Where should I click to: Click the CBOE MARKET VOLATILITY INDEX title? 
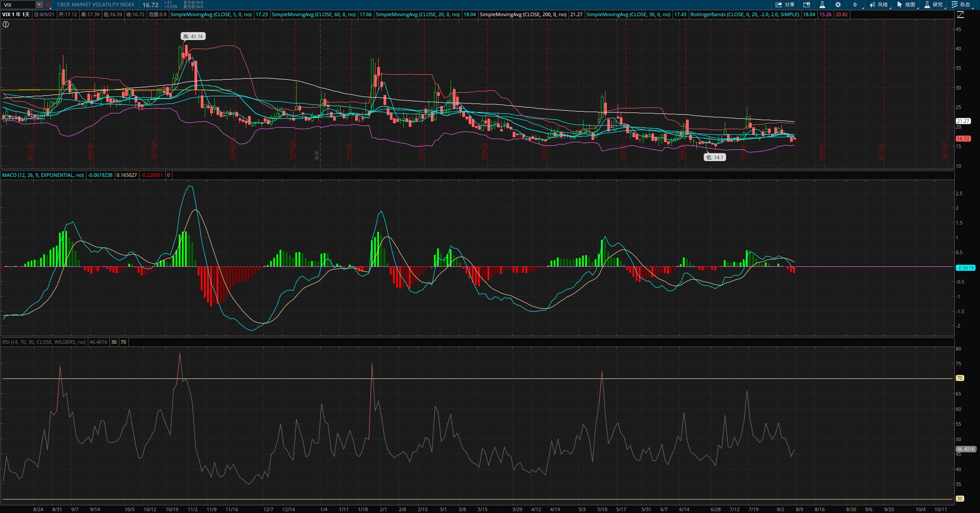point(95,4)
